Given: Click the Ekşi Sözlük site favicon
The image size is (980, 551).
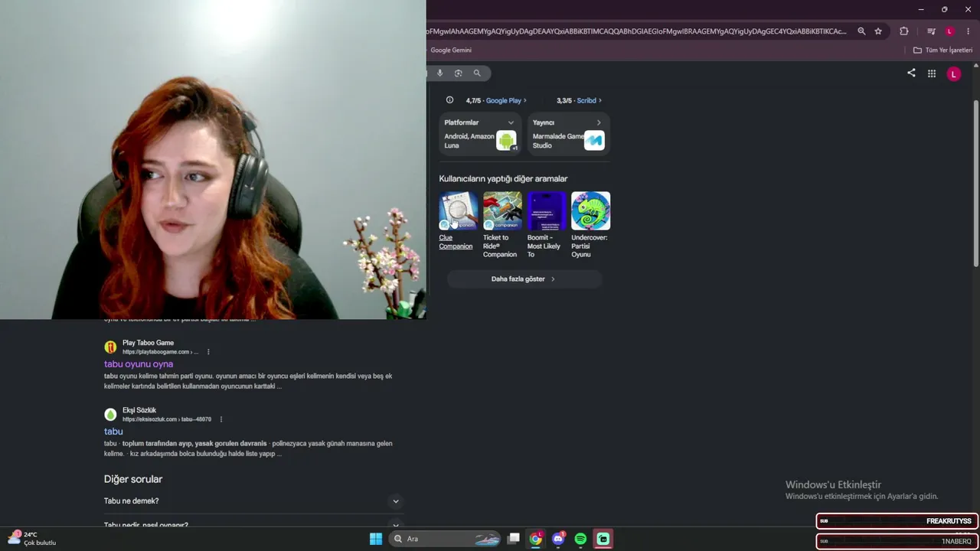Looking at the screenshot, I should point(110,414).
